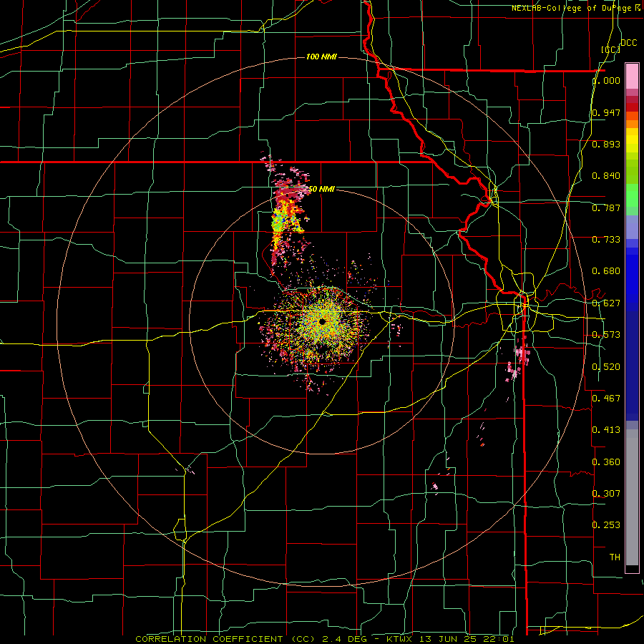
Task: Click the TH threshold label on the legend
Action: pos(615,557)
